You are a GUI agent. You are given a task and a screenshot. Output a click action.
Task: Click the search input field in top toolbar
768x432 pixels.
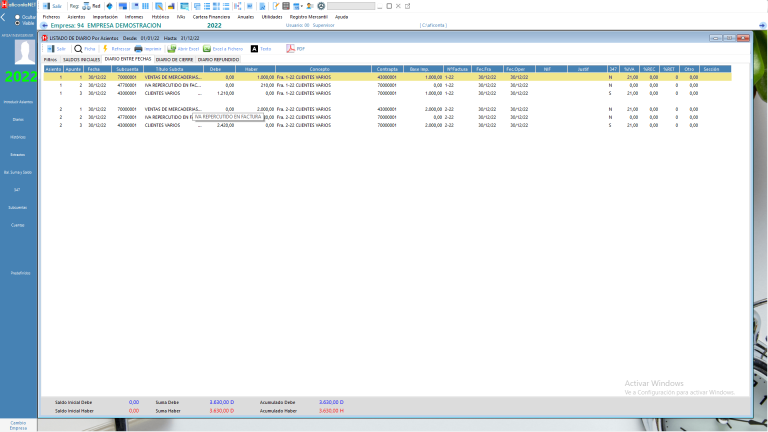point(351,6)
